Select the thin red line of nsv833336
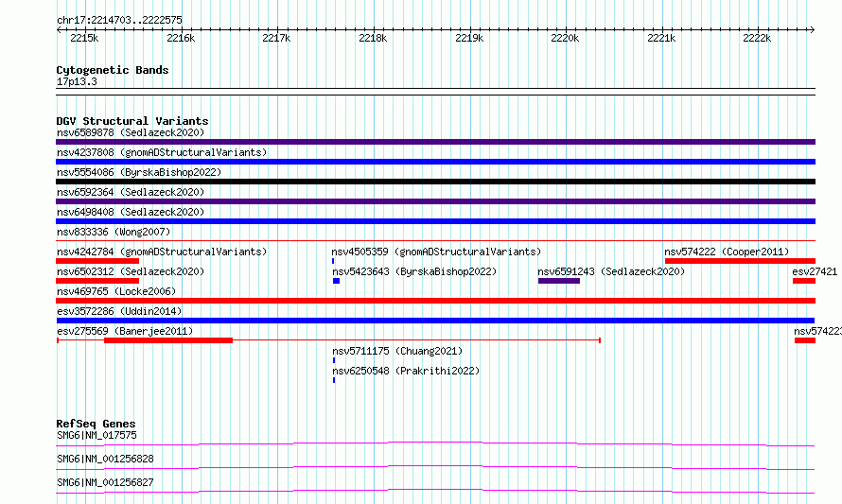 [x=435, y=241]
